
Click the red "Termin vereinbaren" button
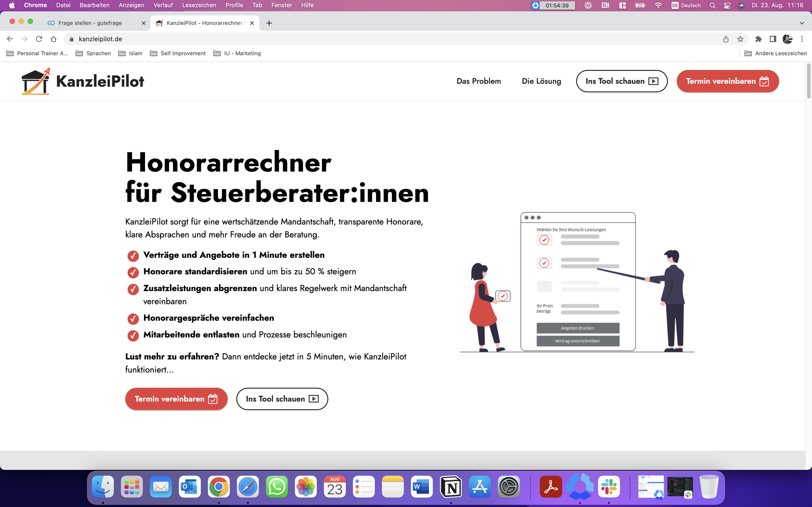point(727,81)
